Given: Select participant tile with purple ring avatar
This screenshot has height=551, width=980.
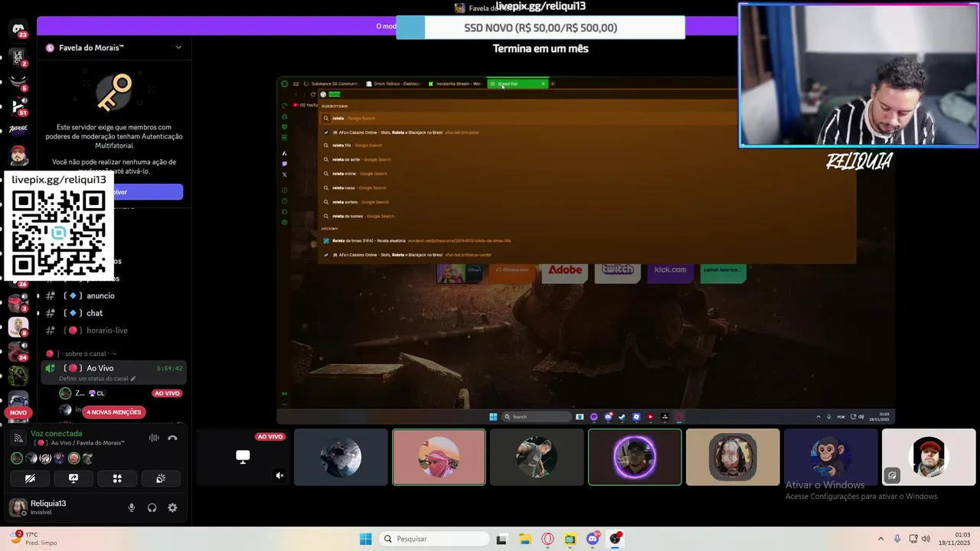Looking at the screenshot, I should pyautogui.click(x=635, y=457).
